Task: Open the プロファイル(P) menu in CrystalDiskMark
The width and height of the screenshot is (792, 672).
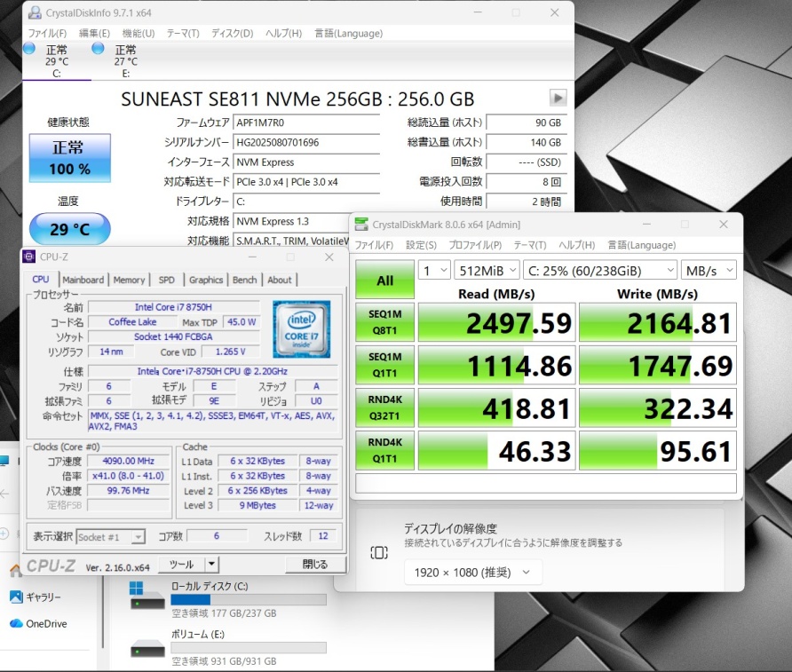Action: tap(475, 245)
